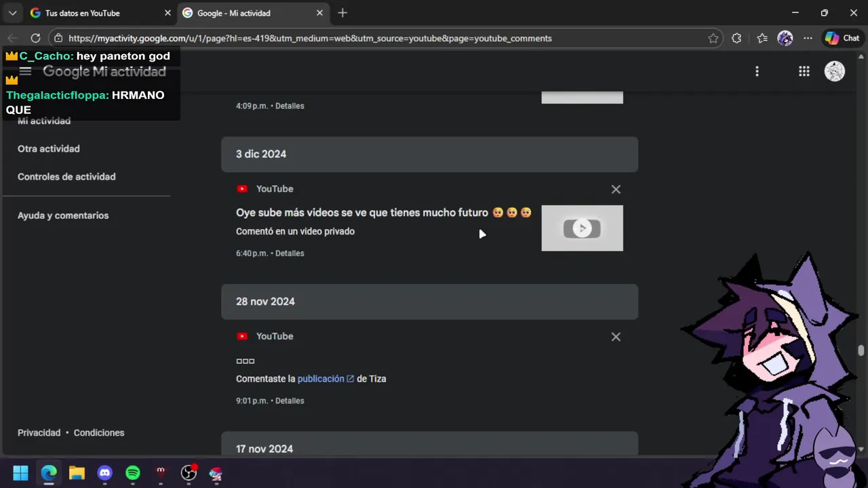Open the Condiciones link
Screen dimensions: 868x488
pos(99,432)
